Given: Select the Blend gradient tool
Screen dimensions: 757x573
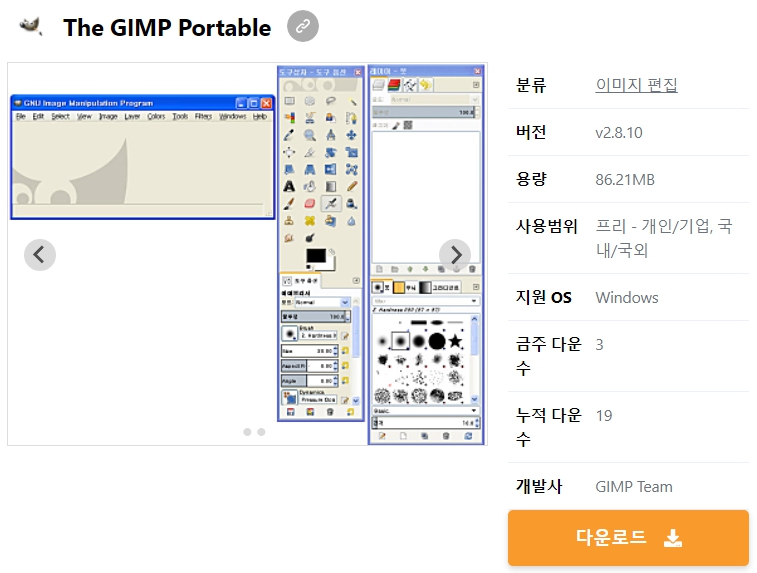Looking at the screenshot, I should (x=331, y=186).
